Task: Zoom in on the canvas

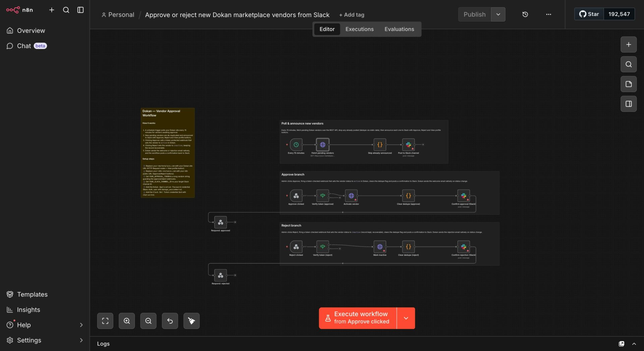Action: pyautogui.click(x=127, y=321)
